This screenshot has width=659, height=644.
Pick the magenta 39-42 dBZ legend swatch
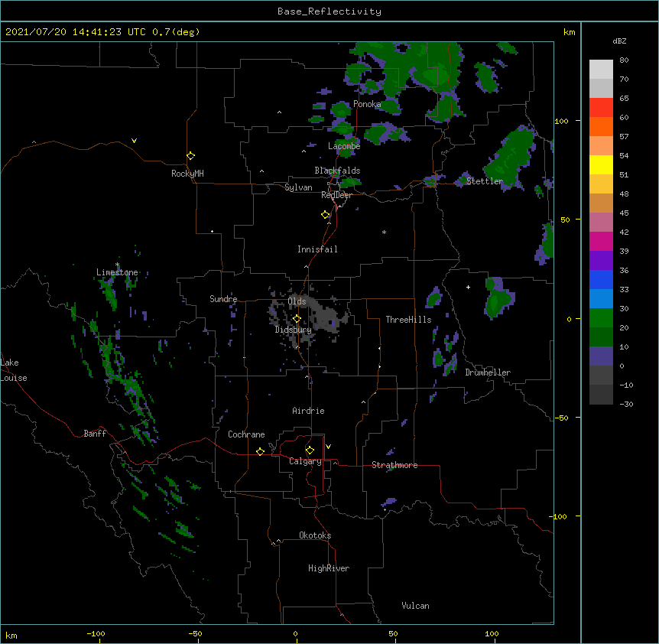[601, 241]
